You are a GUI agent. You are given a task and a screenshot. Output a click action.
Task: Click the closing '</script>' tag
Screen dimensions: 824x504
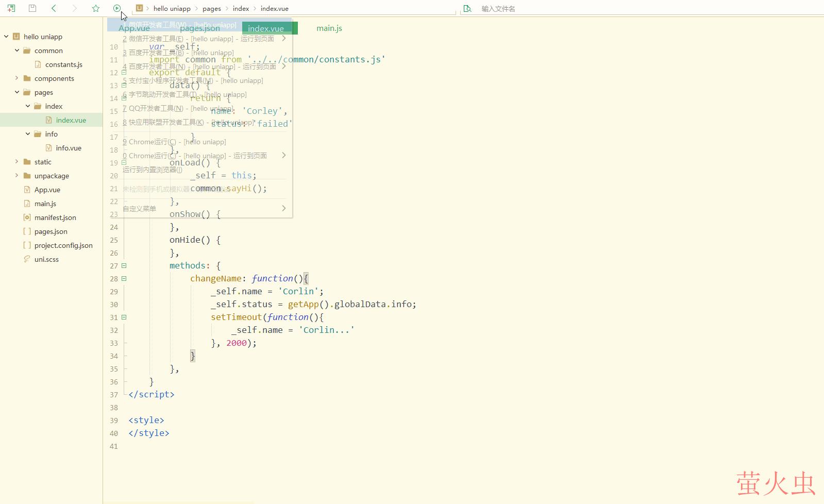(x=152, y=395)
